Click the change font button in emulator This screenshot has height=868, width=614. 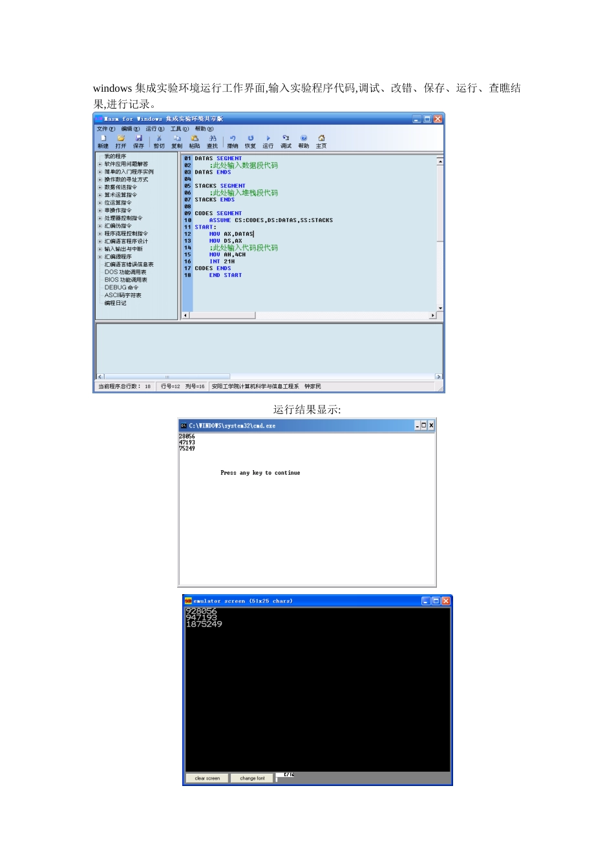click(x=253, y=778)
